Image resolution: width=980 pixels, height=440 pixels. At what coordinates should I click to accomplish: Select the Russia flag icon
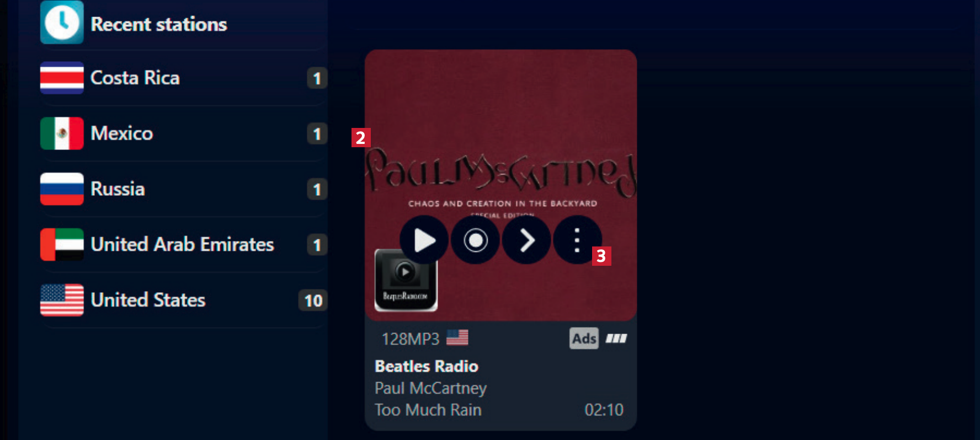pyautogui.click(x=62, y=189)
